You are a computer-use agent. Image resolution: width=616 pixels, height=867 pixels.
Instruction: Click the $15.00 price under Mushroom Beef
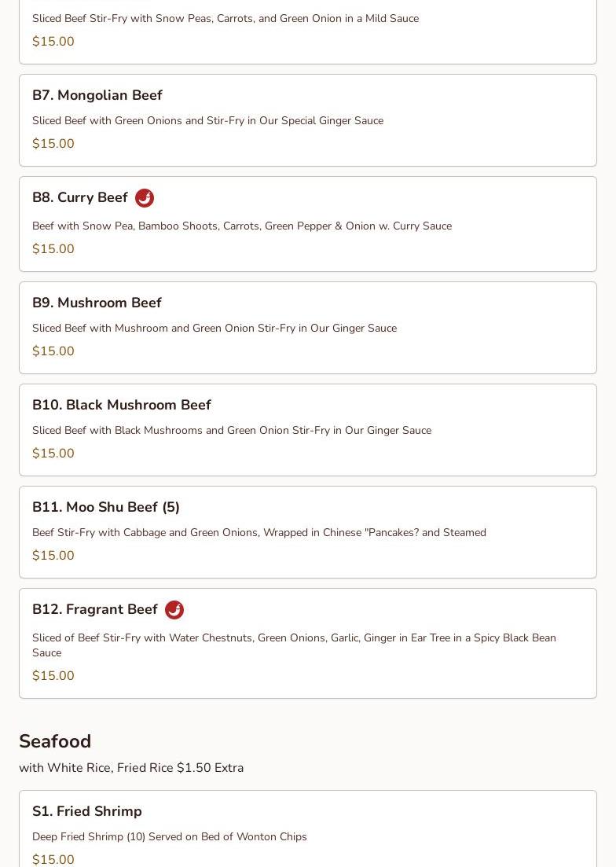[53, 351]
